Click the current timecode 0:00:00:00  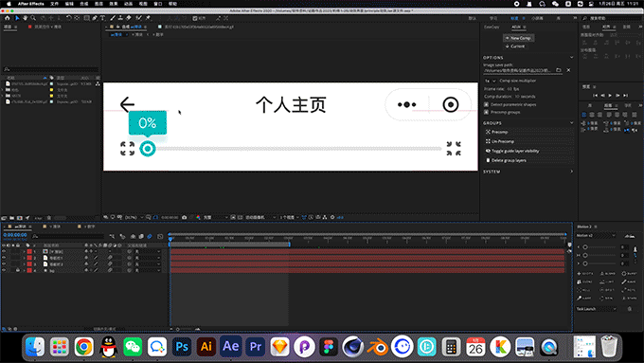tap(15, 235)
